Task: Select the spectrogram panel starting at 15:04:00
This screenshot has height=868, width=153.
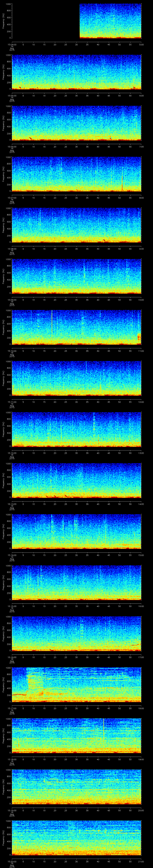Action: click(x=77, y=21)
